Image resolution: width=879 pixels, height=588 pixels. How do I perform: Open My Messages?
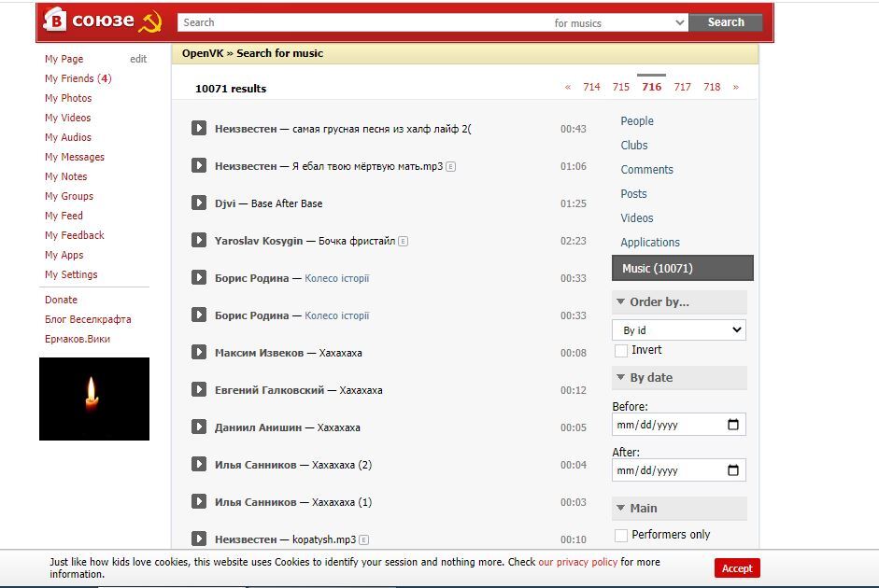pyautogui.click(x=75, y=157)
